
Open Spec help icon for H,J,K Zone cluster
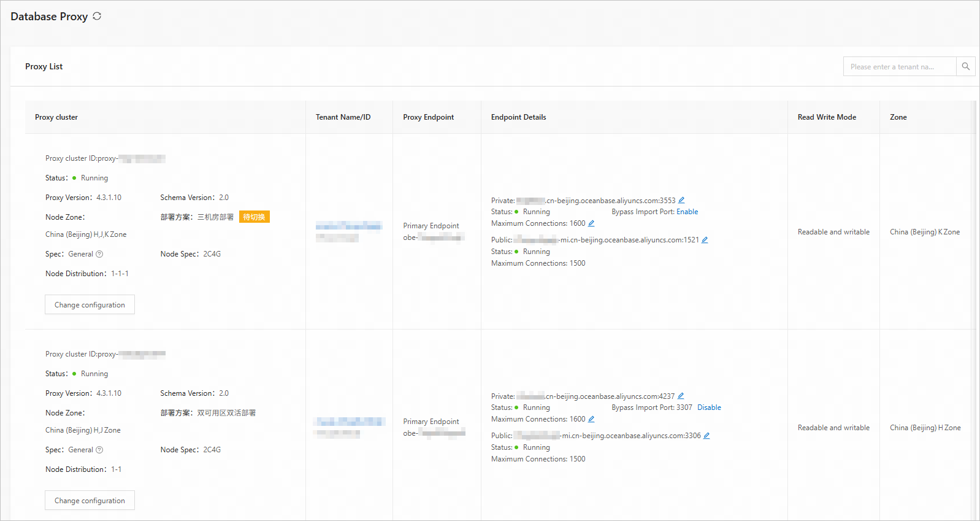coord(99,254)
